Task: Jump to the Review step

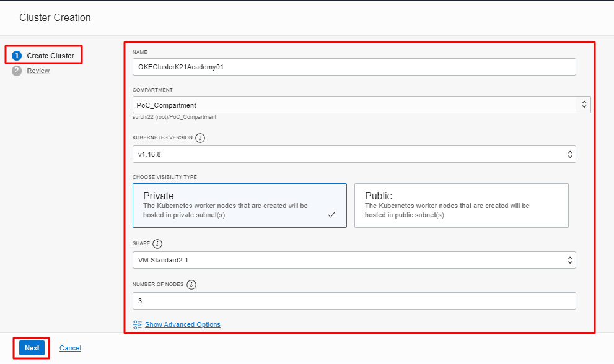Action: point(38,71)
